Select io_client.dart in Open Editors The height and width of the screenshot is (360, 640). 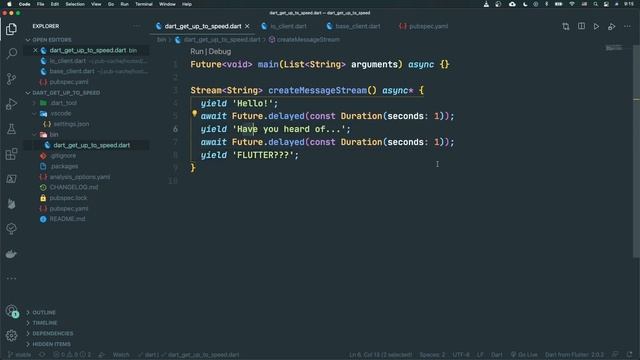pos(67,61)
